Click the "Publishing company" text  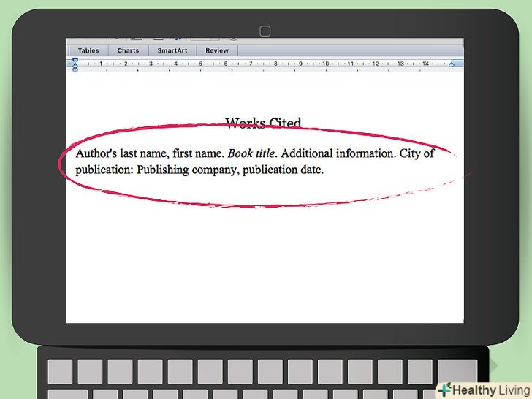pyautogui.click(x=186, y=170)
